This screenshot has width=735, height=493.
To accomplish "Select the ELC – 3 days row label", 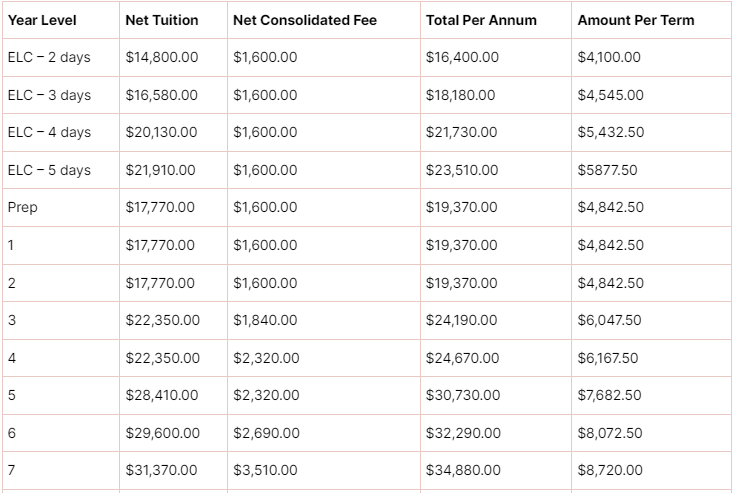I will pos(49,95).
